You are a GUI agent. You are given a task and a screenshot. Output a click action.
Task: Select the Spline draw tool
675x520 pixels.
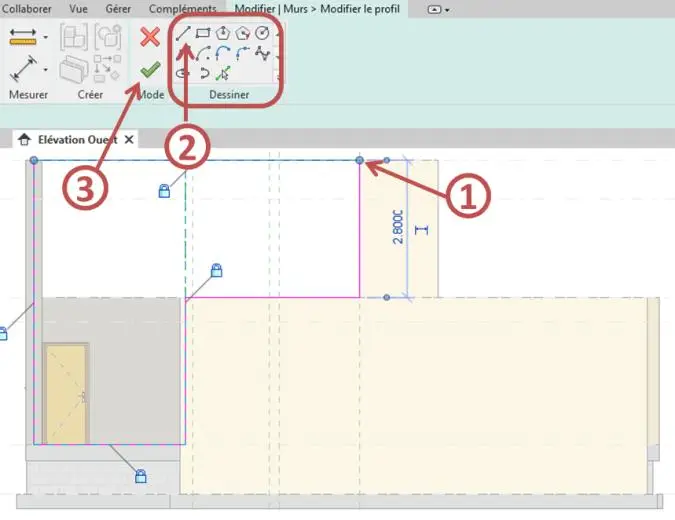[262, 54]
